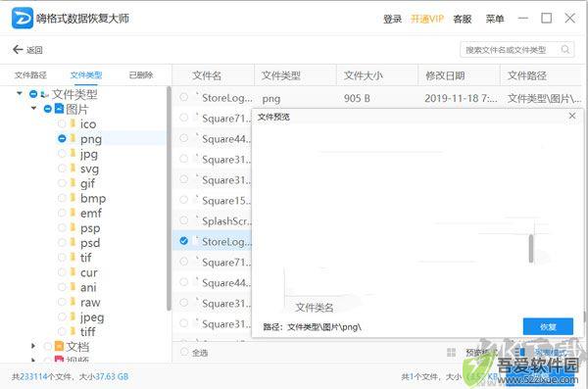Toggle the 文档 category checkbox
This screenshot has height=389, width=588.
(48, 346)
